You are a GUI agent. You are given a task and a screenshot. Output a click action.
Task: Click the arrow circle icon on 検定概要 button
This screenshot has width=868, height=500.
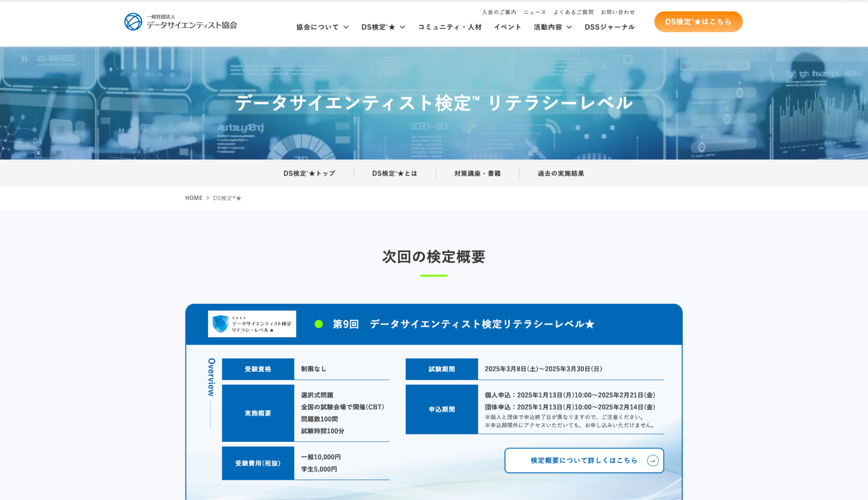(x=653, y=461)
